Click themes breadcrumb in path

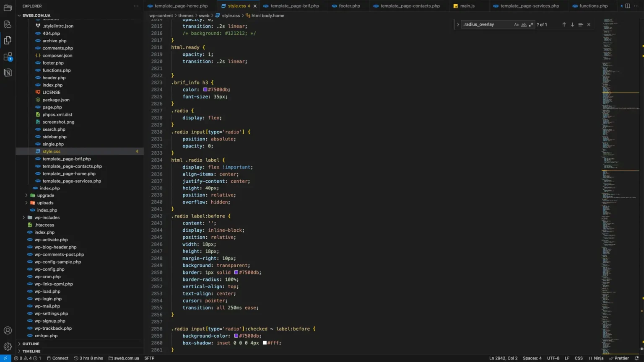pyautogui.click(x=186, y=16)
